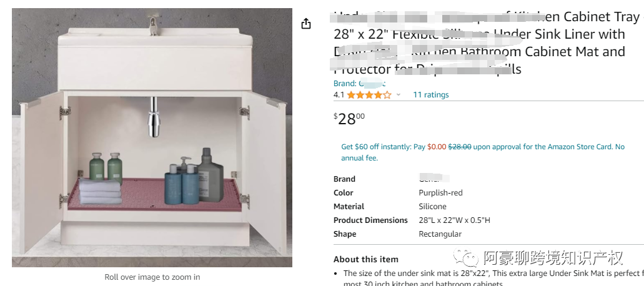Open the 11 ratings link
This screenshot has height=286, width=644.
click(x=430, y=95)
